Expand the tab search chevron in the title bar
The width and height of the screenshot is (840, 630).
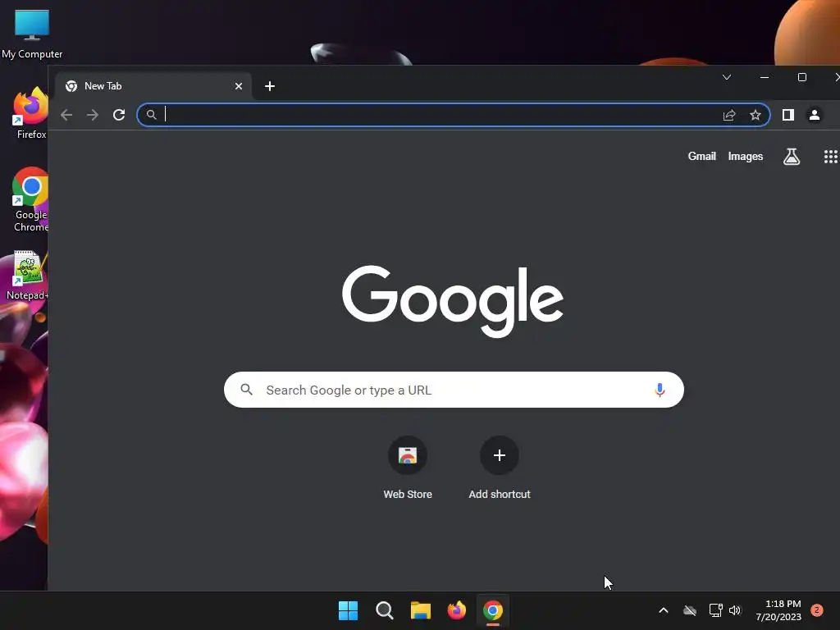(727, 77)
